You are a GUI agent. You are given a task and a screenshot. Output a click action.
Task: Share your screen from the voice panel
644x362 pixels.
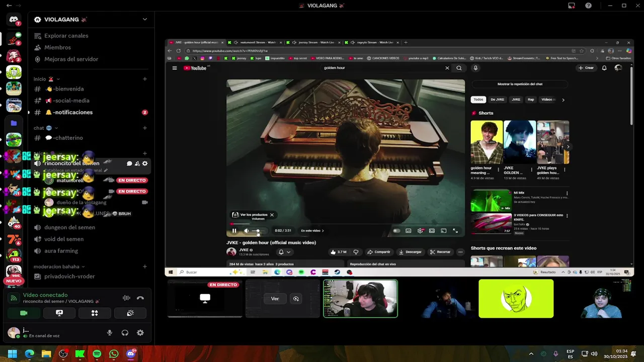pyautogui.click(x=59, y=313)
